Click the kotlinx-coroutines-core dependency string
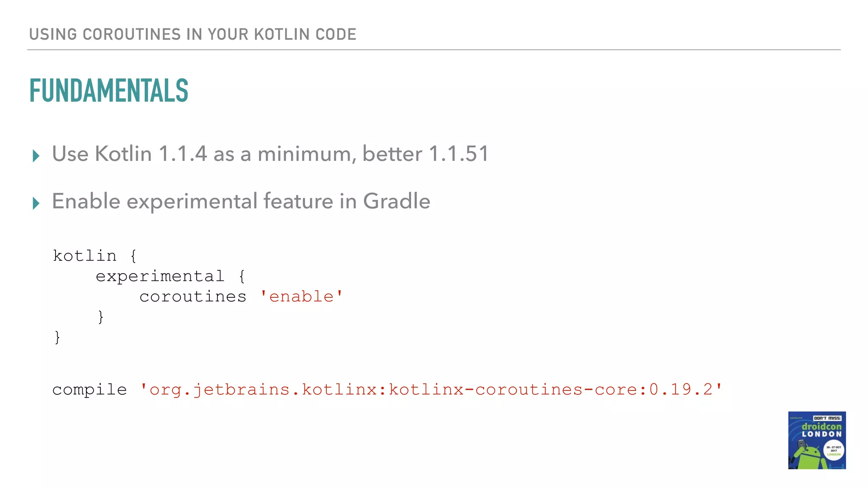Viewport: 868px width, 488px height. pyautogui.click(x=431, y=389)
